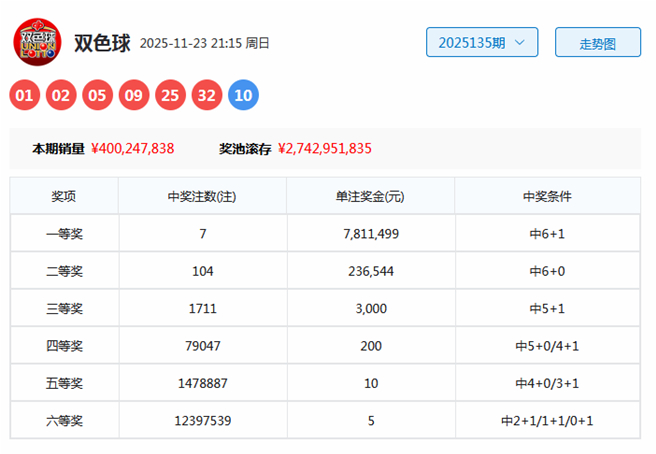Click the fifth prize amount cell
The image size is (656, 454).
[371, 383]
